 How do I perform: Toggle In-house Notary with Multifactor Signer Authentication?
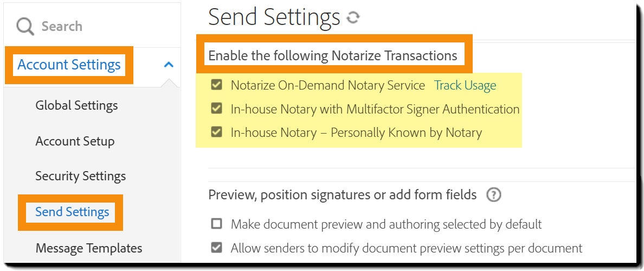217,109
